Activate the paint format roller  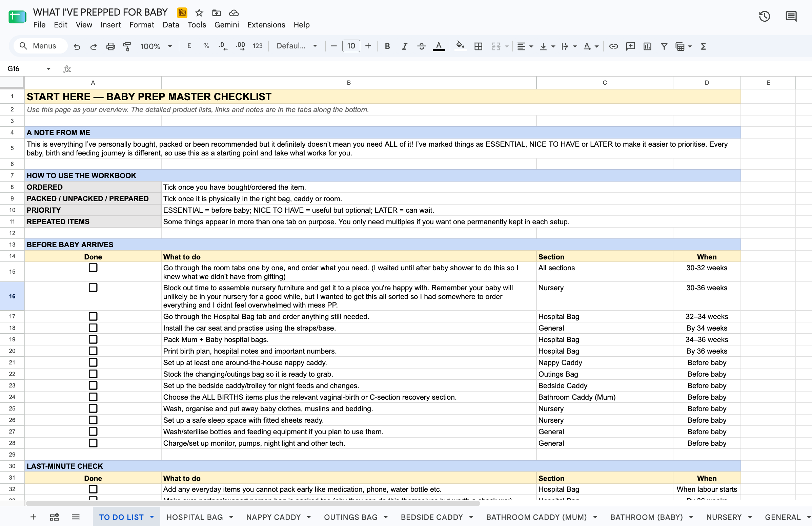point(127,46)
